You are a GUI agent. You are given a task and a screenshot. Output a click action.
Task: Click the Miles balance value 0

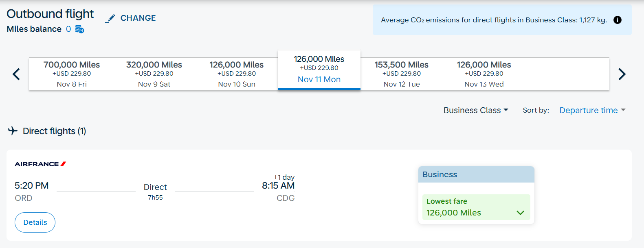pos(68,29)
